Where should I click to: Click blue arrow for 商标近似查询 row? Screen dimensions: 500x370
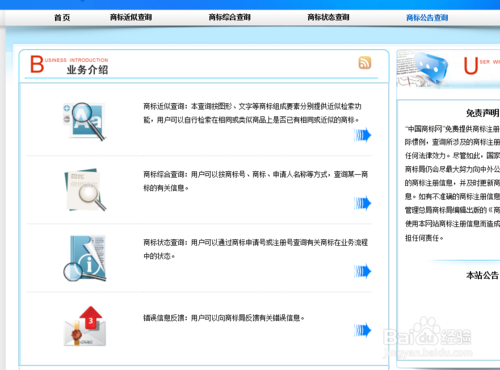click(363, 135)
